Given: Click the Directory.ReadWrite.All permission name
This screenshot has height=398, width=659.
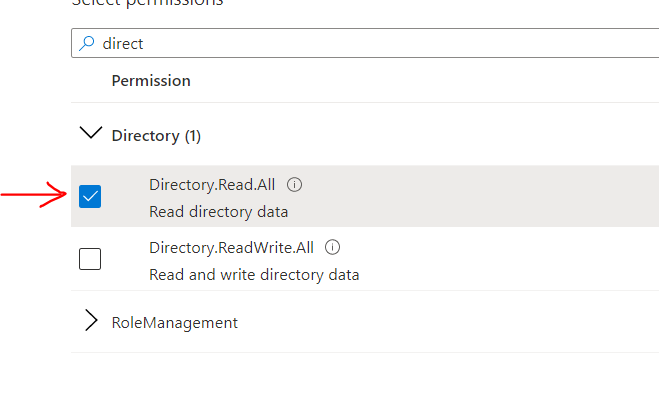Looking at the screenshot, I should [231, 248].
